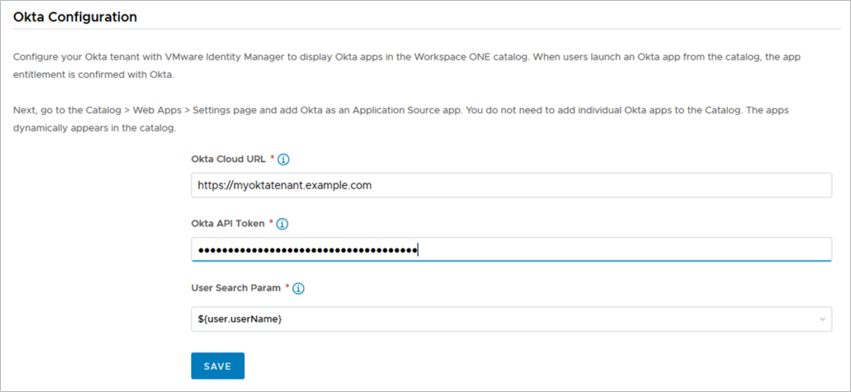Save the Okta configuration
Image resolution: width=851 pixels, height=392 pixels.
[x=218, y=366]
